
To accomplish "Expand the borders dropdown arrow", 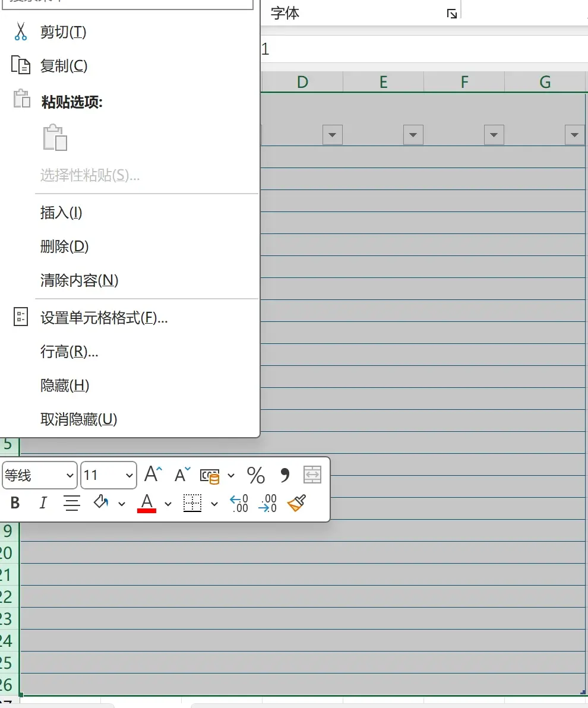I will click(214, 504).
